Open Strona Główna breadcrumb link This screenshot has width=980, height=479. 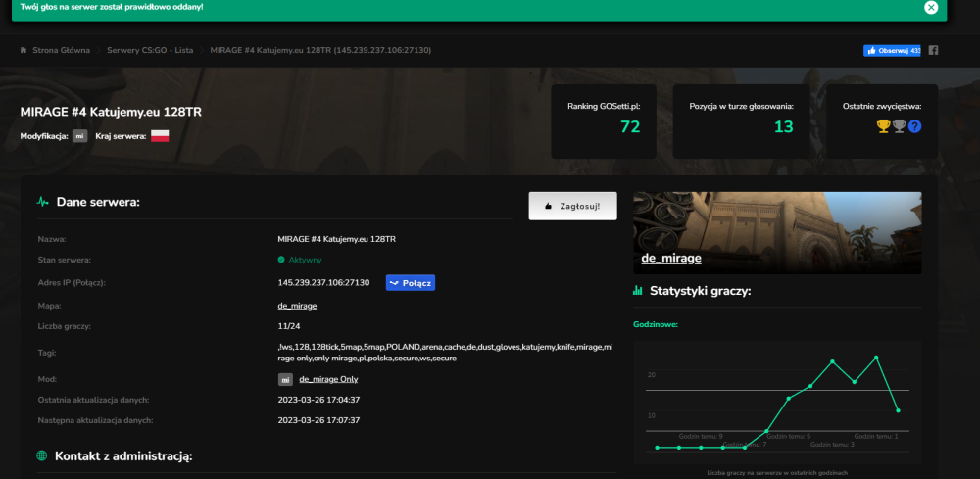[61, 50]
